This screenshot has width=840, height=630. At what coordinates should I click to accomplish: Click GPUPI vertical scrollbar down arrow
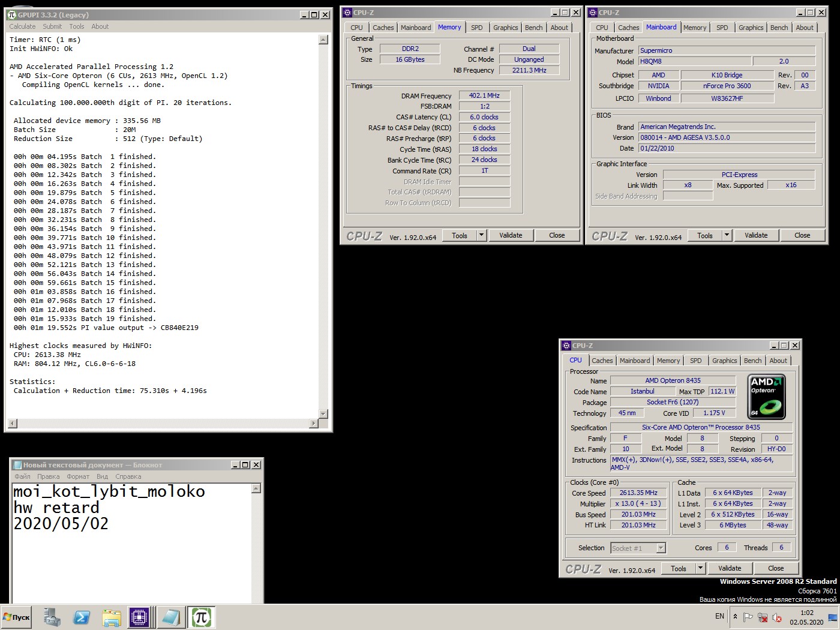[x=323, y=414]
